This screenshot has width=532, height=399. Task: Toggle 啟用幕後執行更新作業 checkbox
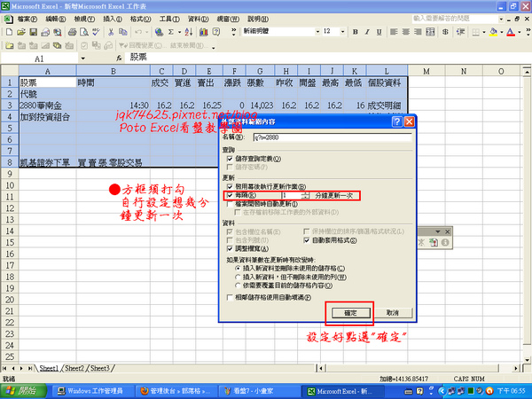point(230,186)
